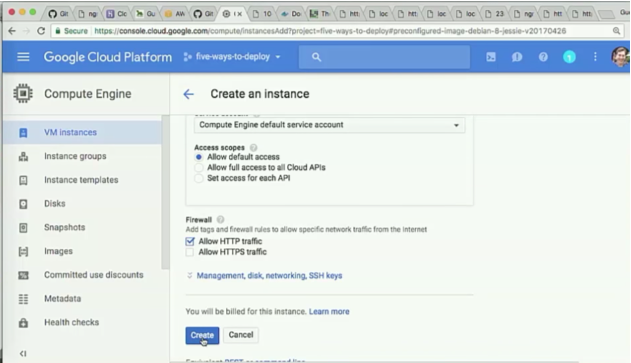Click Firewall help question icon
This screenshot has width=631, height=363.
click(x=221, y=220)
